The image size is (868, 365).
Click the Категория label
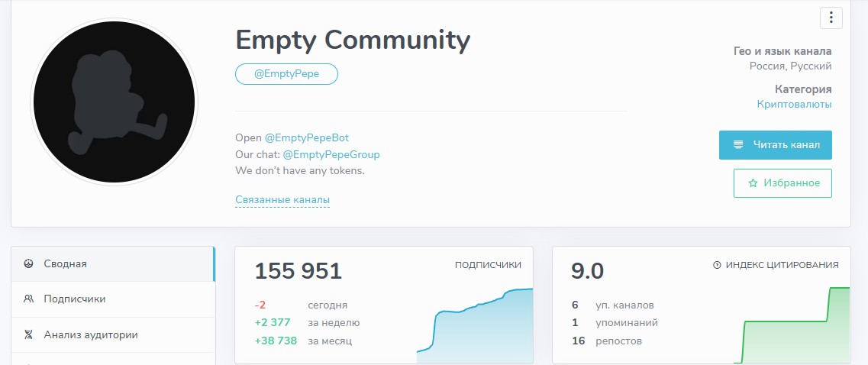(802, 89)
